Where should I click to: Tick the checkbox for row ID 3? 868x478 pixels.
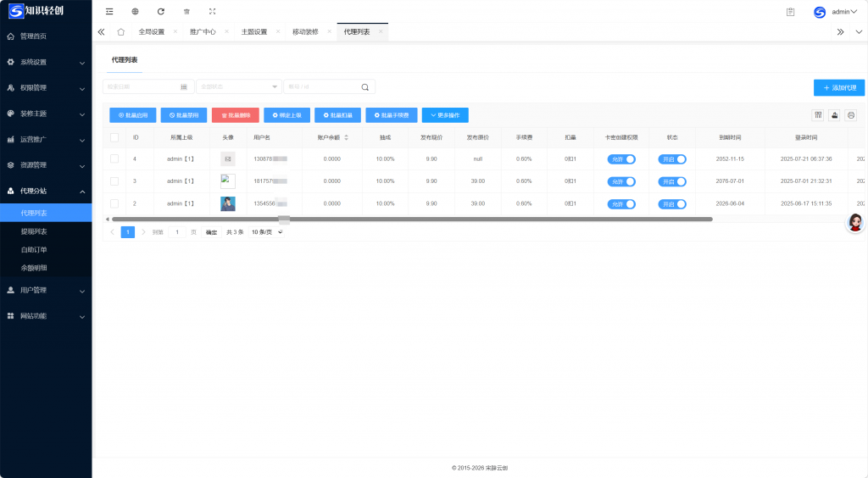(114, 181)
